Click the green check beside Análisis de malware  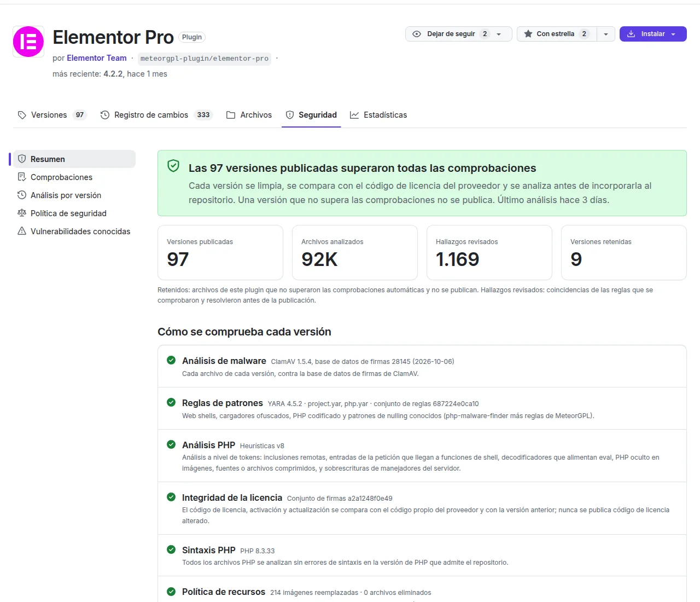coord(171,360)
